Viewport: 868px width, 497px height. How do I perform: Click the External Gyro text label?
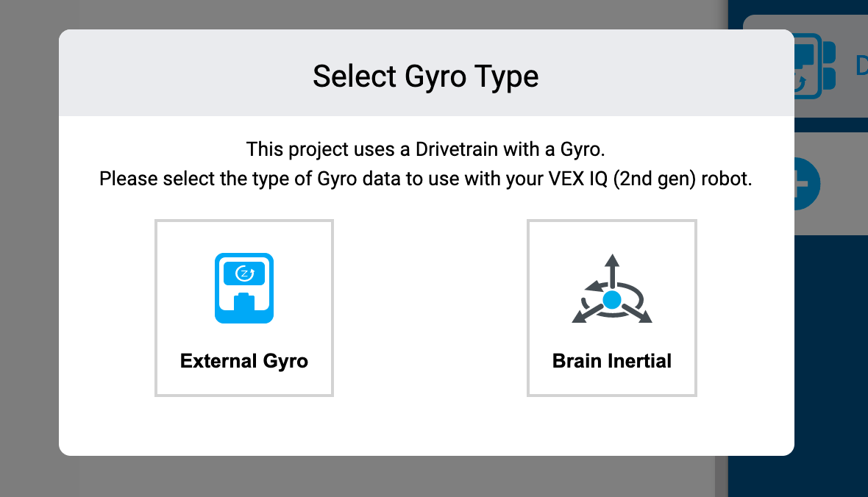coord(243,361)
